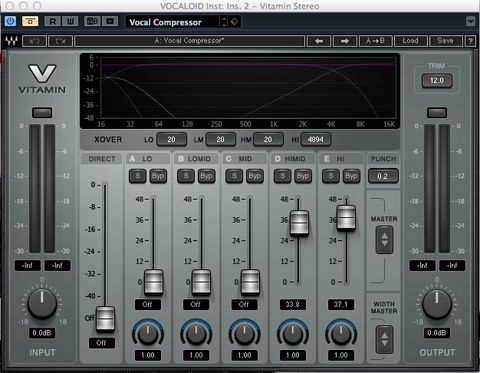The image size is (480, 373).
Task: Click the Waves logo icon
Action: [11, 41]
